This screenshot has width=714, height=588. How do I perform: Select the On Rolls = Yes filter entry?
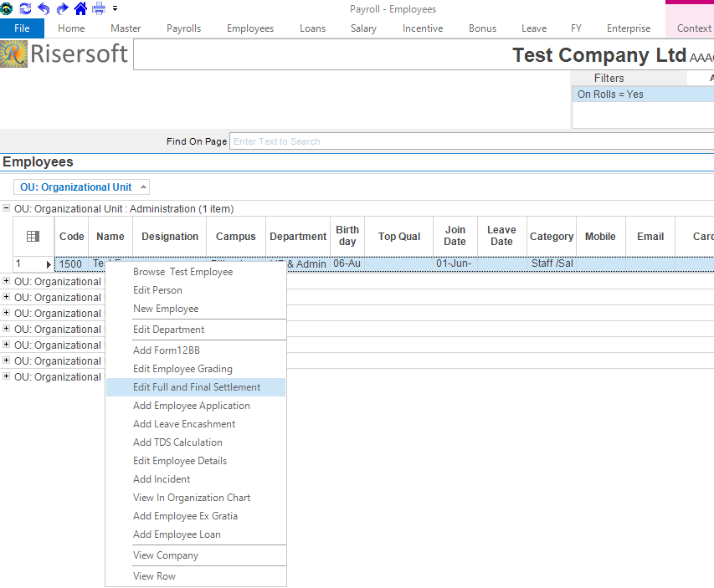click(x=610, y=95)
